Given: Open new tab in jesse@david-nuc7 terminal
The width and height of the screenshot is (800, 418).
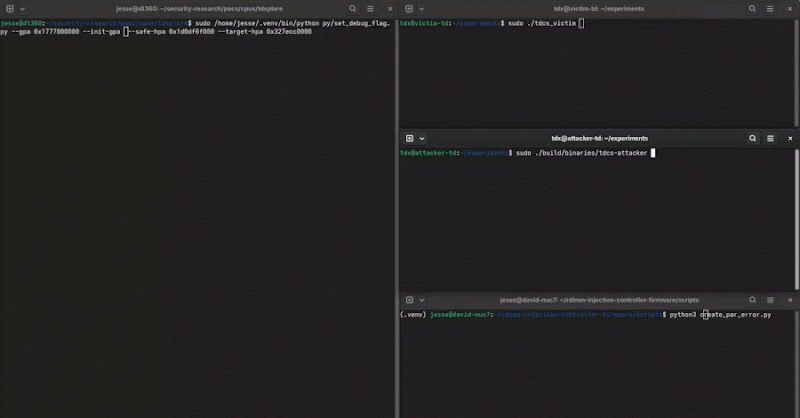Looking at the screenshot, I should pyautogui.click(x=409, y=300).
